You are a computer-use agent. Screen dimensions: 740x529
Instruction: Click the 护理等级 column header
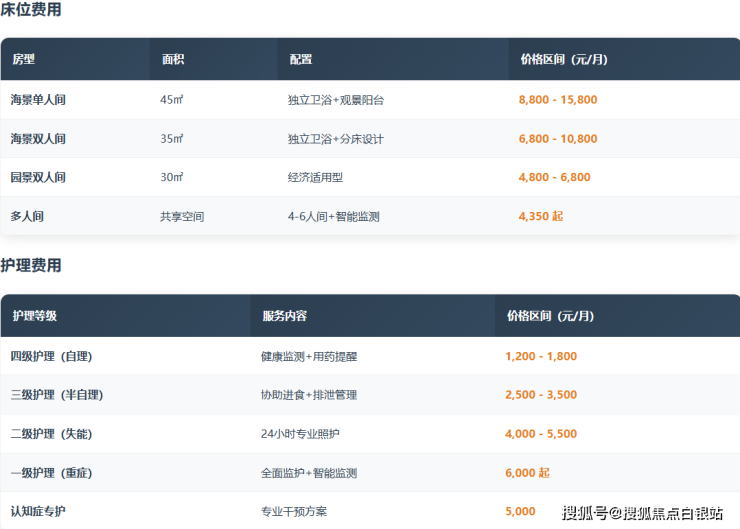tap(35, 316)
